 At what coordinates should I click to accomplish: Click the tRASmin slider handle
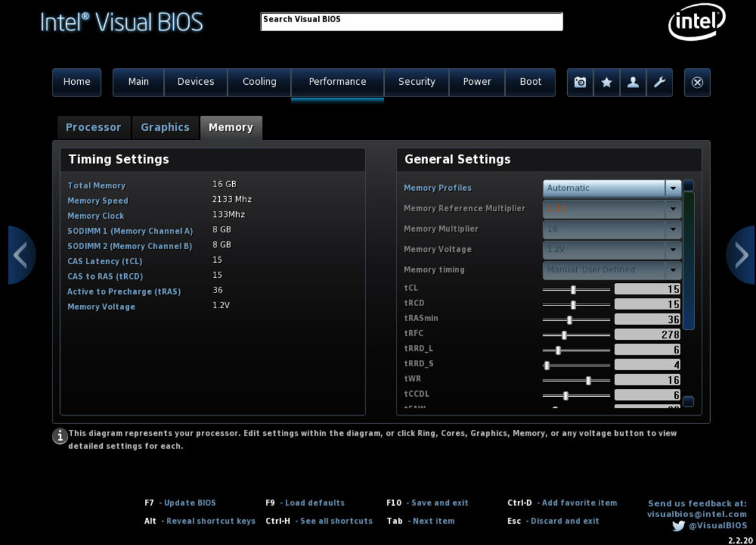[x=569, y=320]
